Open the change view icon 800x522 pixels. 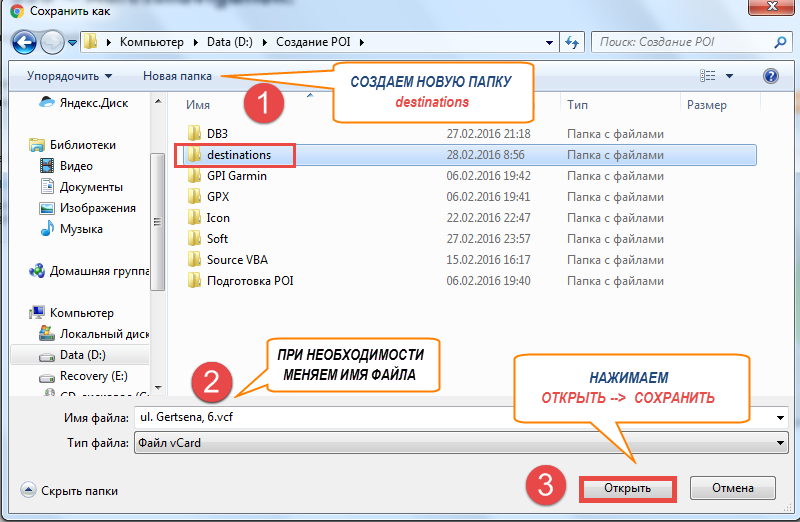[x=709, y=76]
